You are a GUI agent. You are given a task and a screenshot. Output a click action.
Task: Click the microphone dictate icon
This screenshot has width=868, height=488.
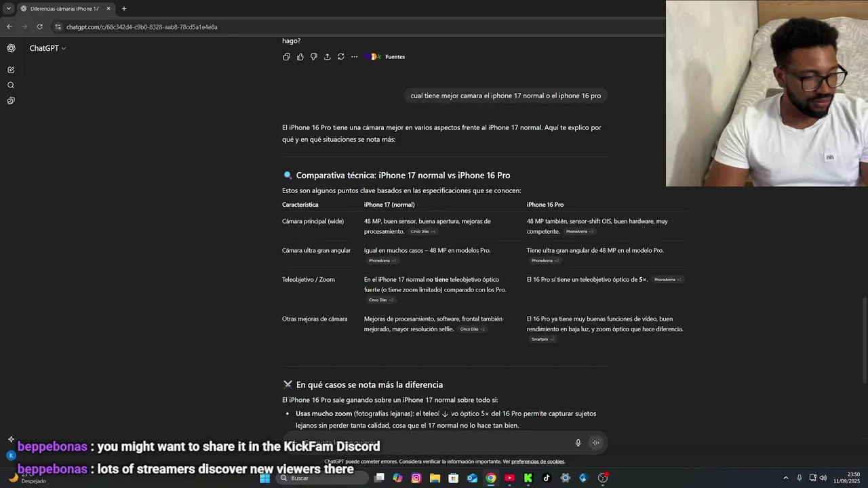tap(578, 443)
